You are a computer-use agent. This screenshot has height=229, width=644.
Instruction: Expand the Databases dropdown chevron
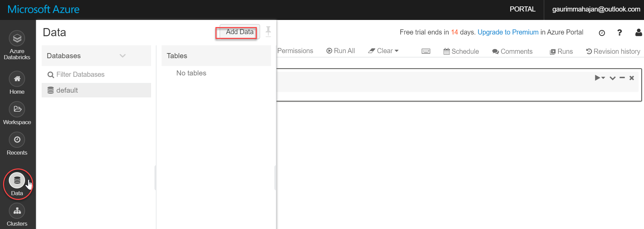coord(123,56)
